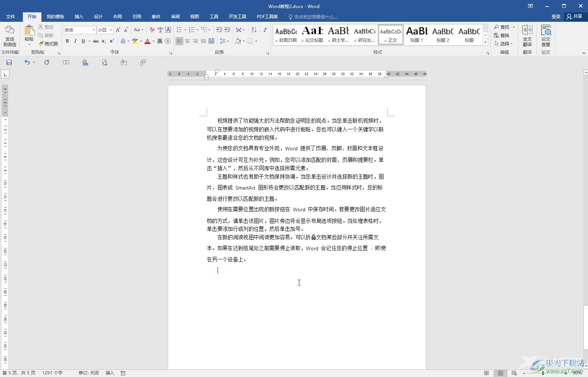The height and width of the screenshot is (377, 588).
Task: Increase font size with grow font icon
Action: 118,30
